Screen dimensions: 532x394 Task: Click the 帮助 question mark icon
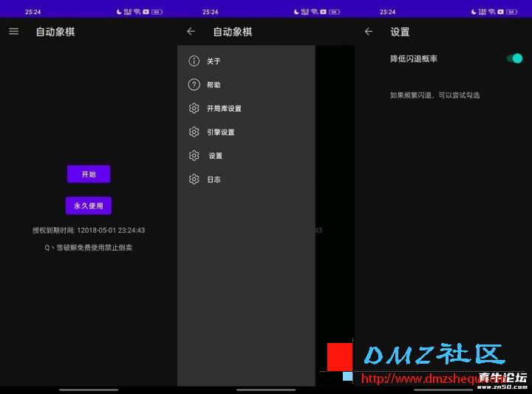tap(194, 85)
